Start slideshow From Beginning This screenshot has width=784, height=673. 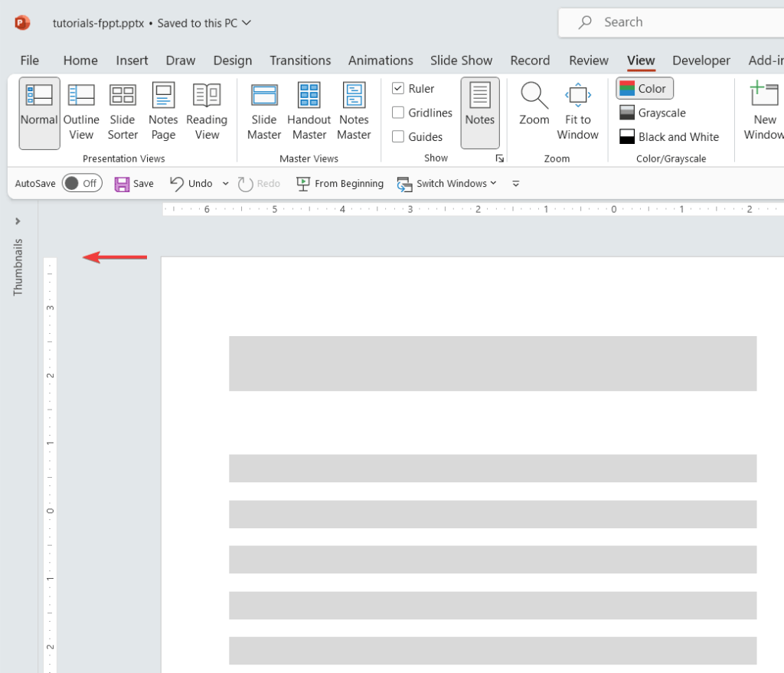(x=340, y=184)
